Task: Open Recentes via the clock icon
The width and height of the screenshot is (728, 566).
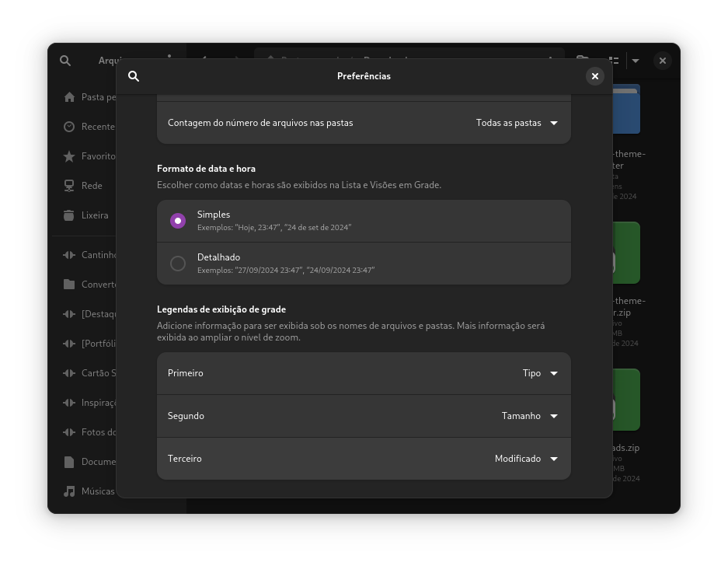Action: (69, 127)
